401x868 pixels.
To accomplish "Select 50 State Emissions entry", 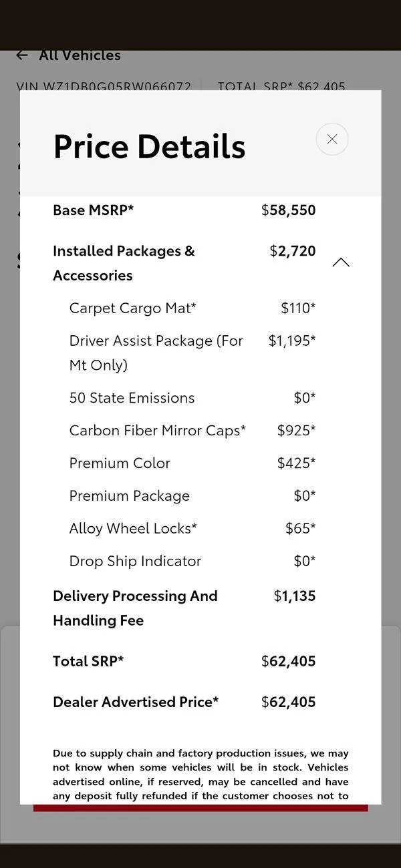I will tap(192, 398).
